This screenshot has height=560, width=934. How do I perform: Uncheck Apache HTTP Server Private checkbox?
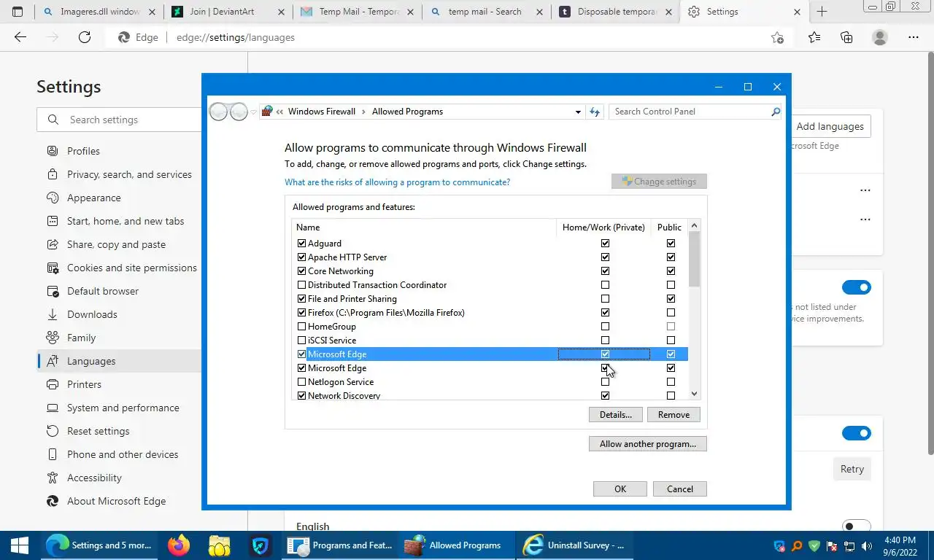[605, 257]
